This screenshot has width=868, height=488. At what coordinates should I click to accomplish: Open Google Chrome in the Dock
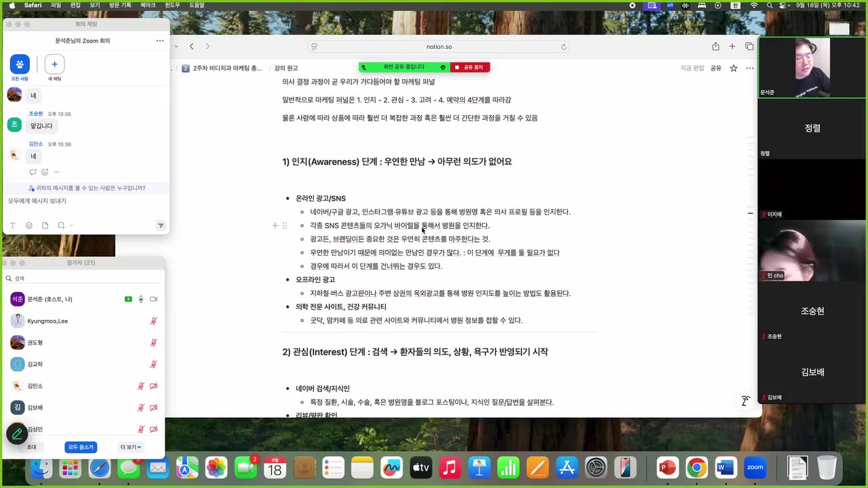click(x=696, y=468)
